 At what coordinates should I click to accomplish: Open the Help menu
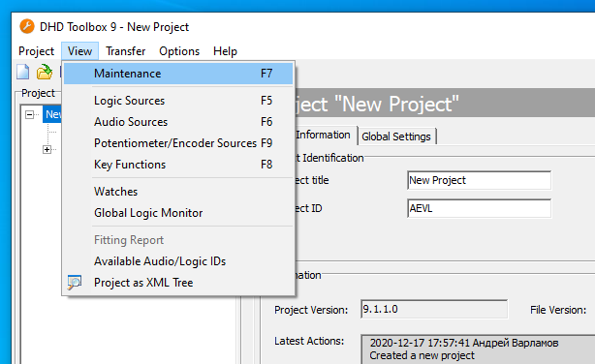coord(225,51)
